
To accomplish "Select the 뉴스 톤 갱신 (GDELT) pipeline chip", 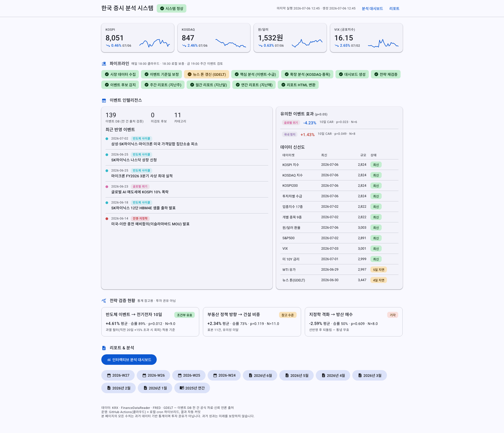I will [207, 74].
